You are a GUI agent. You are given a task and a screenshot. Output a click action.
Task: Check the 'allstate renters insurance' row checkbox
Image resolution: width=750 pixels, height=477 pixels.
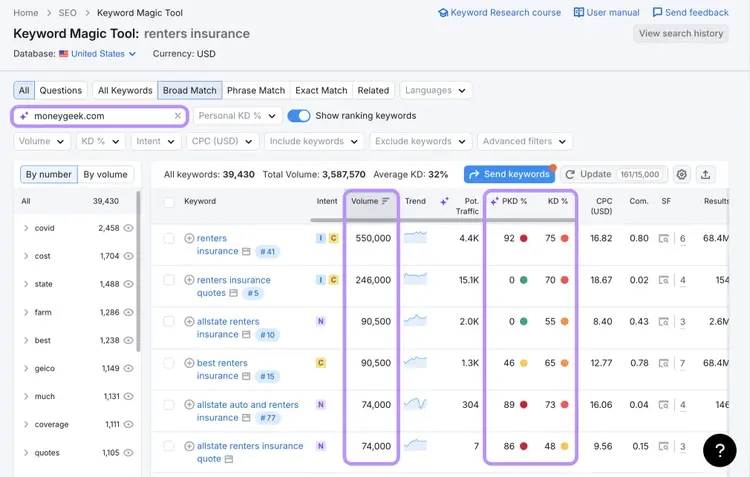(x=169, y=322)
